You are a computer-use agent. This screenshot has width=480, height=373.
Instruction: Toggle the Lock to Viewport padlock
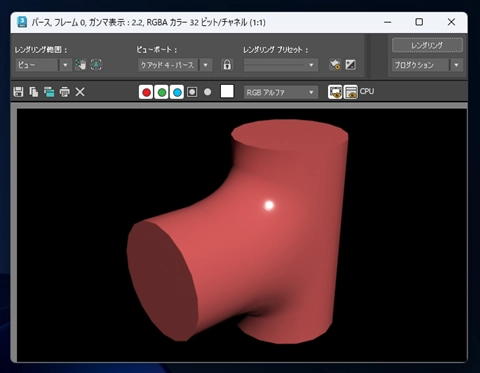coord(227,65)
